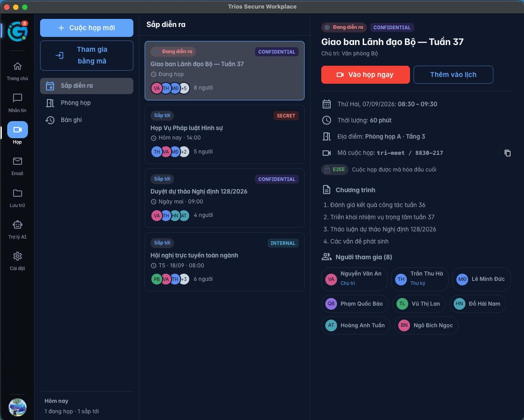Start a new meeting with Cuộc họp mới
The height and width of the screenshot is (420, 524).
tap(87, 28)
